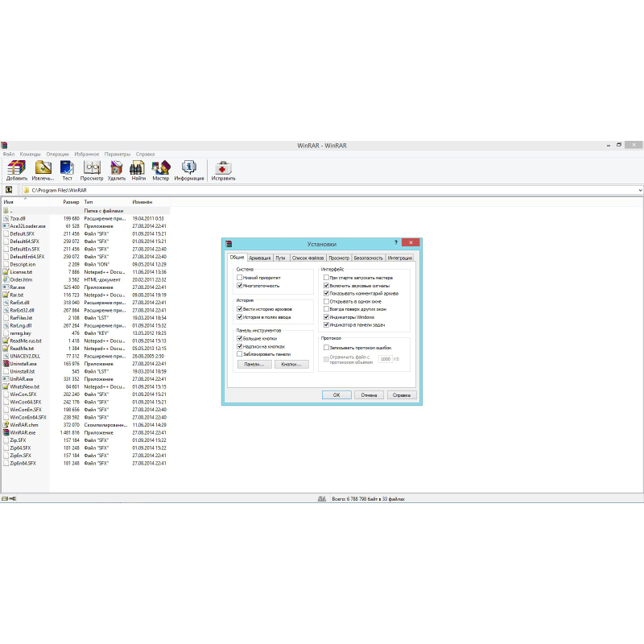Switch to the Архивация tab
The height and width of the screenshot is (644, 644).
pos(261,257)
